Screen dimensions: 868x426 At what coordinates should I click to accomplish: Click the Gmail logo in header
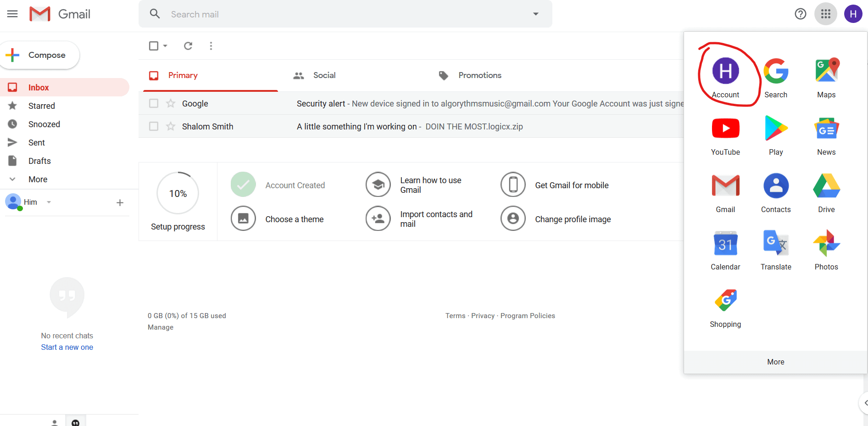point(60,14)
